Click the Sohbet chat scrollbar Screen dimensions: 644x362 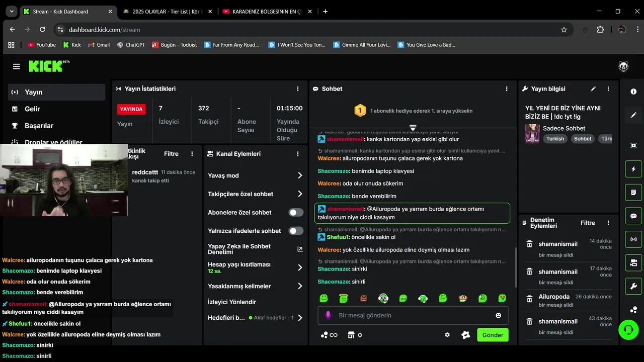tap(515, 268)
